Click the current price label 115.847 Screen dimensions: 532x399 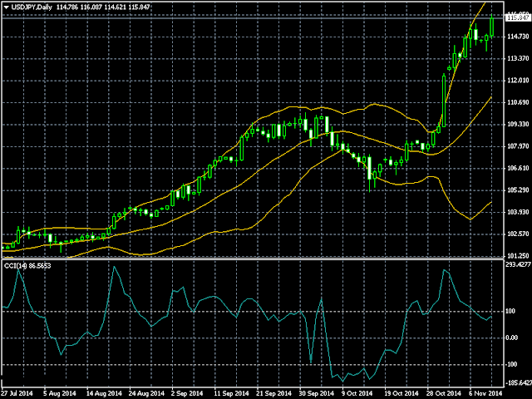[x=518, y=17]
